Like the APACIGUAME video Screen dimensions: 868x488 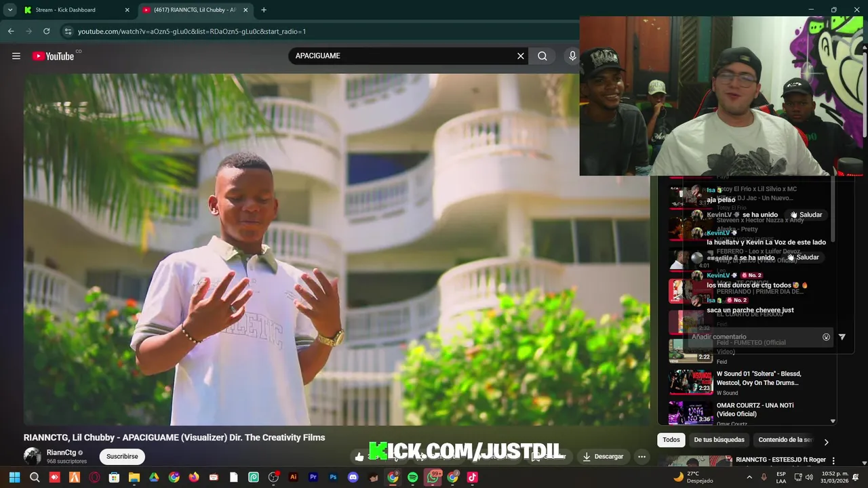pyautogui.click(x=359, y=457)
